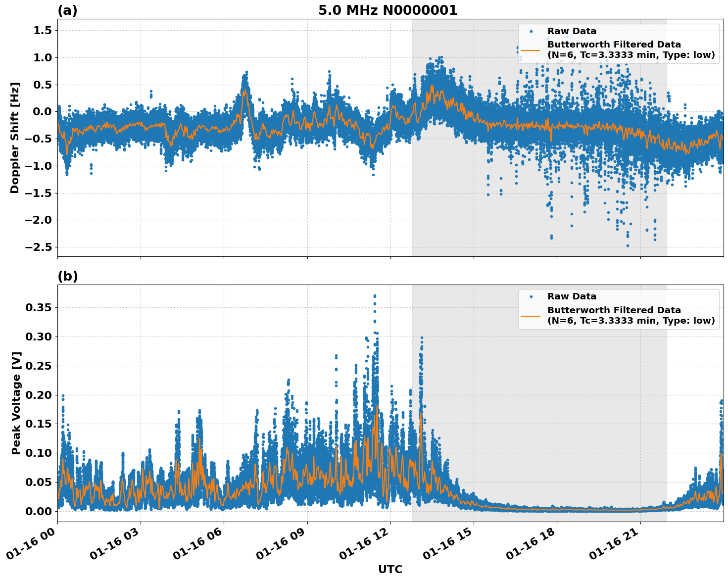Click the "0.35" tick on the Peak Voltage axis
This screenshot has height=580, width=728.
[39, 308]
